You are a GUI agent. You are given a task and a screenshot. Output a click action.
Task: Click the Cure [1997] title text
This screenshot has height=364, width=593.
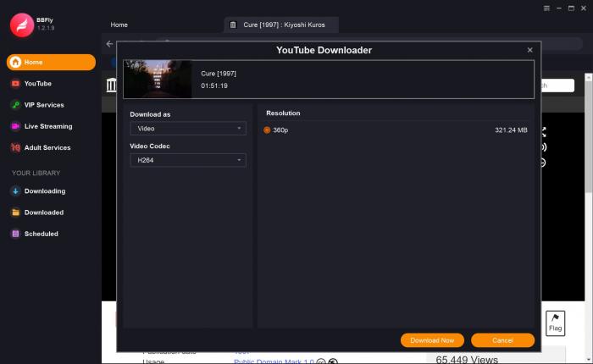point(219,74)
